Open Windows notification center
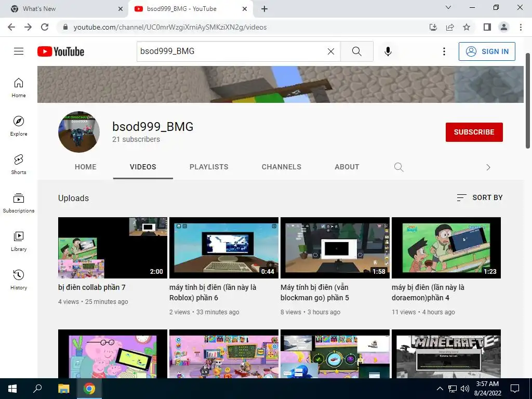 point(515,389)
